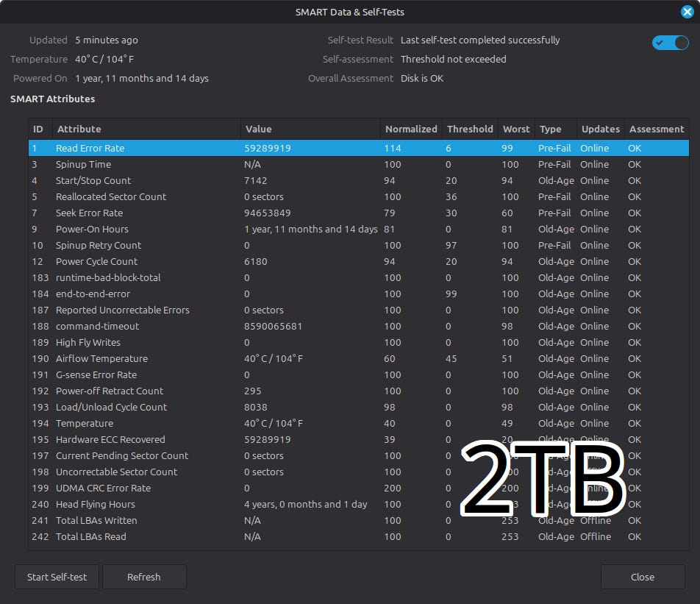Image resolution: width=700 pixels, height=604 pixels.
Task: Select the Load/Unload Cycle Count row
Action: point(359,407)
